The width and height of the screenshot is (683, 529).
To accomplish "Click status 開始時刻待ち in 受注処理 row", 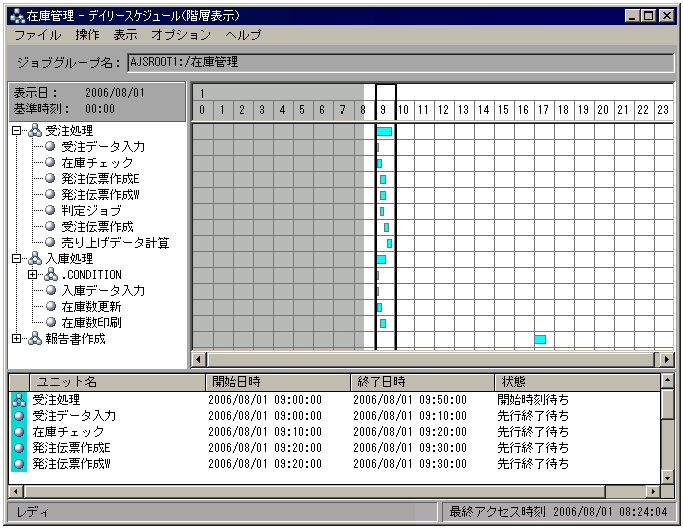I will coord(533,400).
